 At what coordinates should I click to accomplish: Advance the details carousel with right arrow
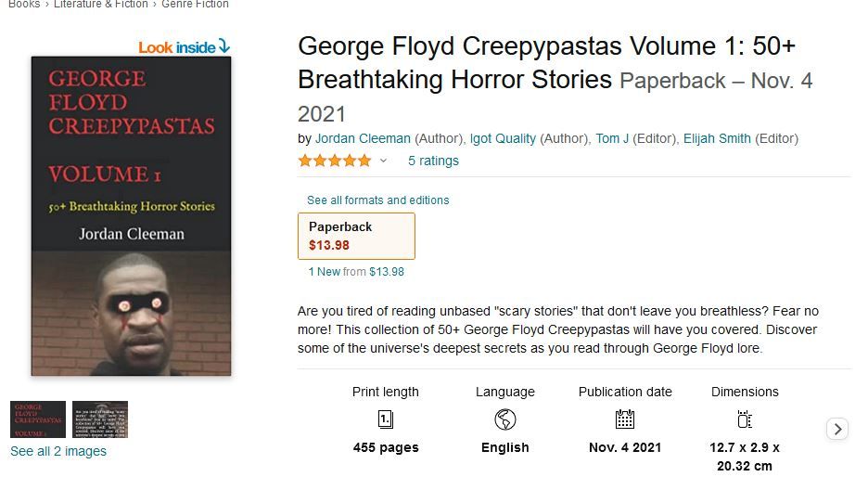pos(837,429)
